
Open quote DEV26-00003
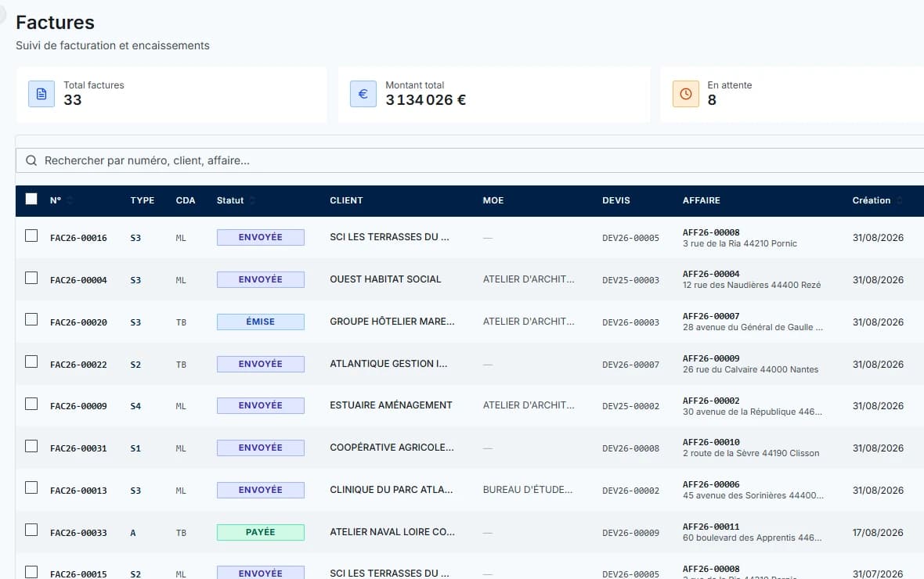click(x=630, y=322)
